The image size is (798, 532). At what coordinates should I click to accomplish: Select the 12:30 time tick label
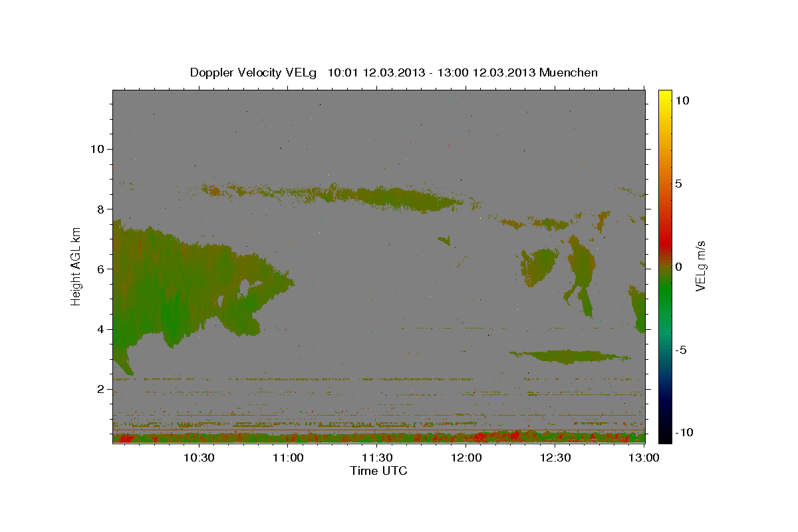click(556, 458)
